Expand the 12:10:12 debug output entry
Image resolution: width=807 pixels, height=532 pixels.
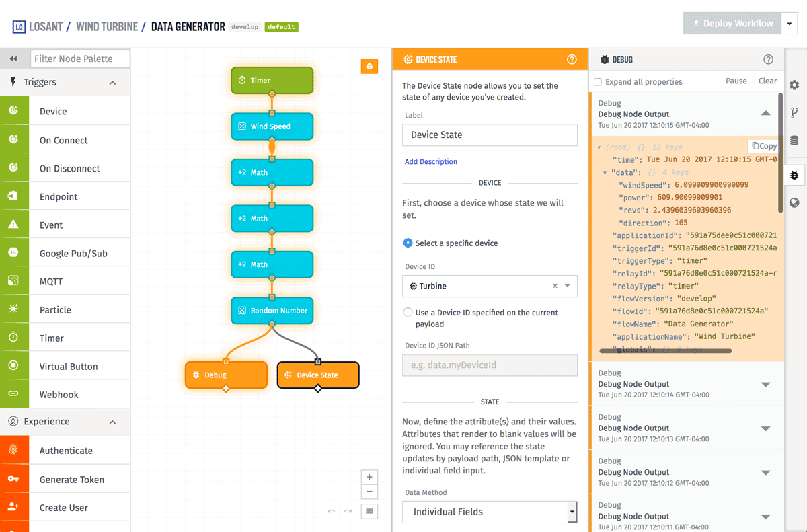(765, 473)
